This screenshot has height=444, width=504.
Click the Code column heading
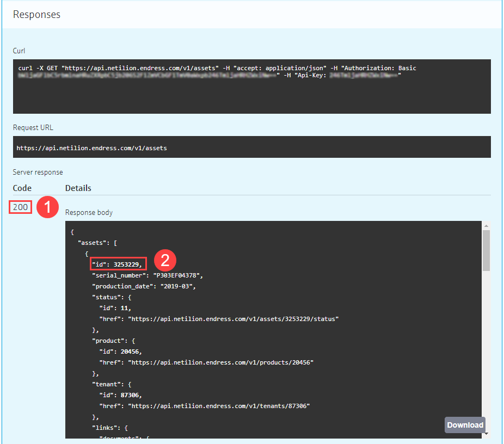click(x=22, y=188)
